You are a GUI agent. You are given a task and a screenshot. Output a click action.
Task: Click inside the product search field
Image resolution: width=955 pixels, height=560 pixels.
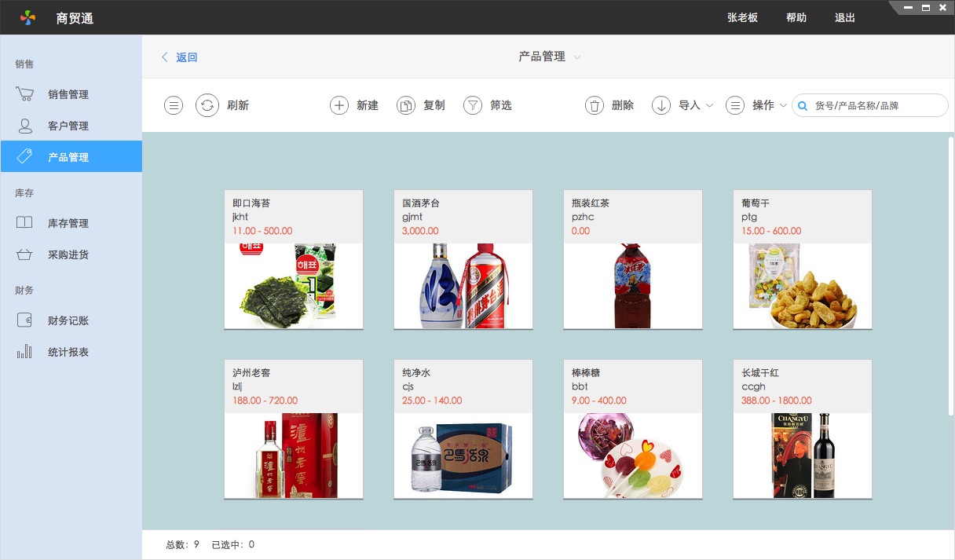872,104
